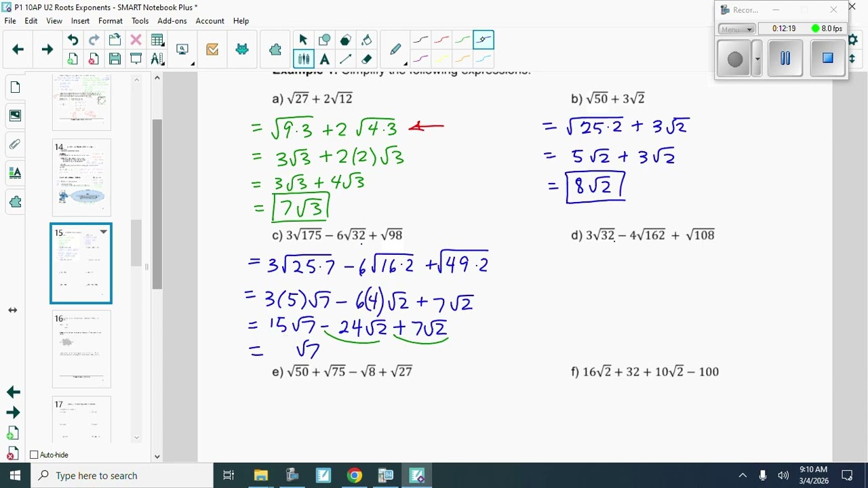Delete the current page from the toolbar
Viewport: 868px width, 488px height.
pyautogui.click(x=94, y=59)
